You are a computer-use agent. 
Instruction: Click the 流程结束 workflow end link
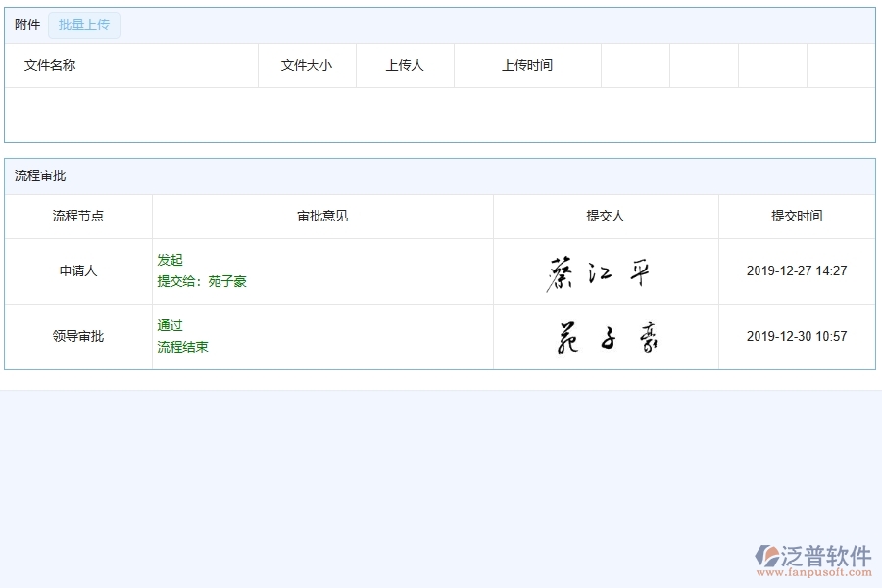click(x=181, y=346)
